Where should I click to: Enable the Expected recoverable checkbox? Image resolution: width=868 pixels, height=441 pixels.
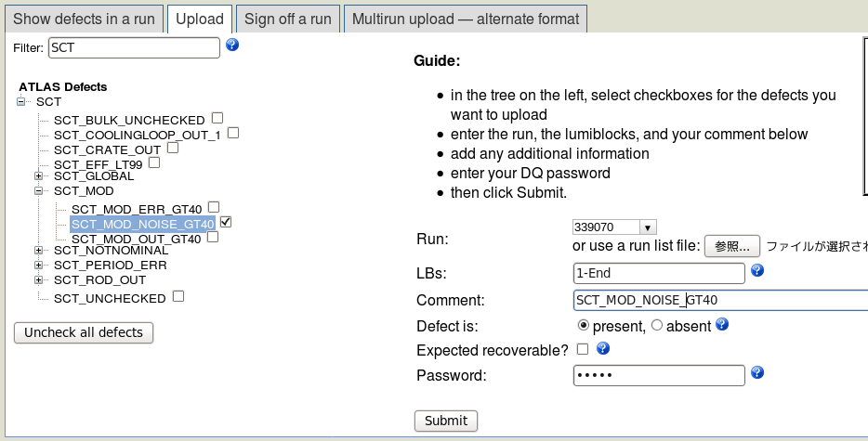tap(583, 349)
